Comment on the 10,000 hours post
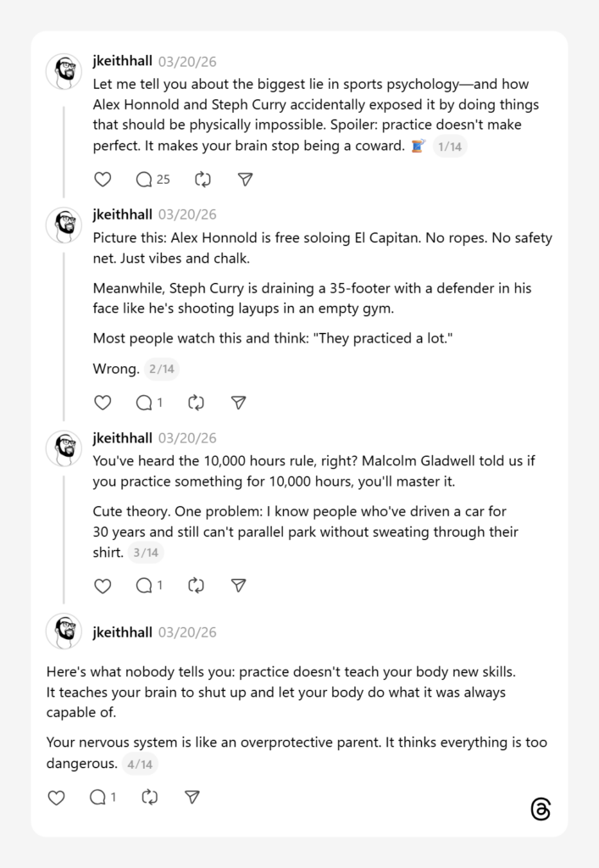This screenshot has height=868, width=599. pyautogui.click(x=149, y=585)
